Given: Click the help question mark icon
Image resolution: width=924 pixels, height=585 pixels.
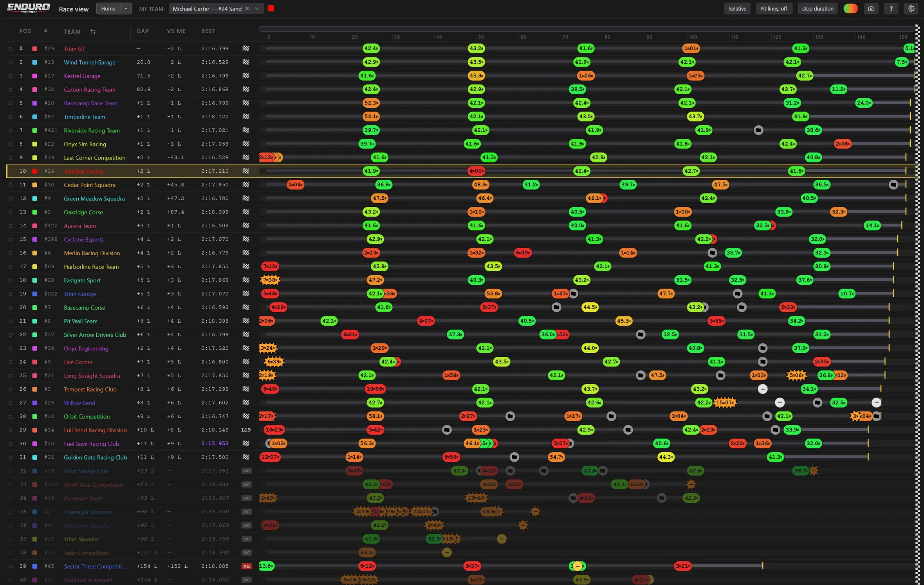Looking at the screenshot, I should coord(891,9).
